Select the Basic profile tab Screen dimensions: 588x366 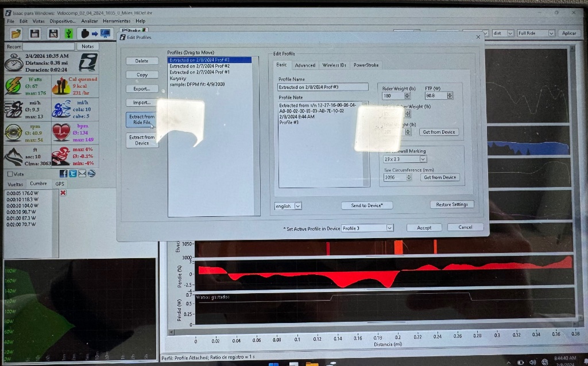point(281,65)
